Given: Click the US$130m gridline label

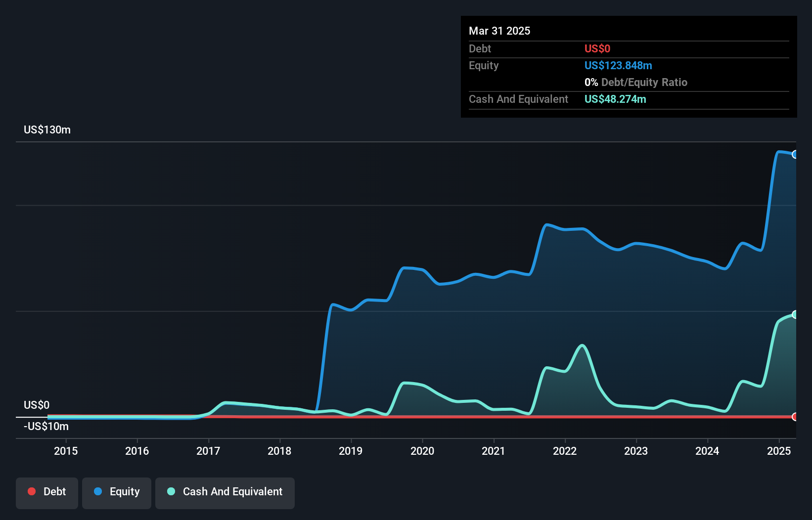Looking at the screenshot, I should click(46, 130).
